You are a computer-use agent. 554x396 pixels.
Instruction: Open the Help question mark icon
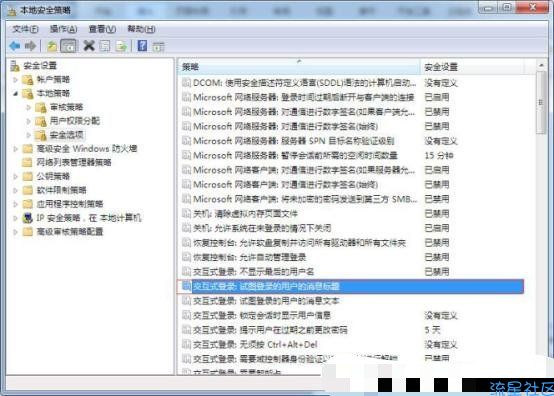142,46
